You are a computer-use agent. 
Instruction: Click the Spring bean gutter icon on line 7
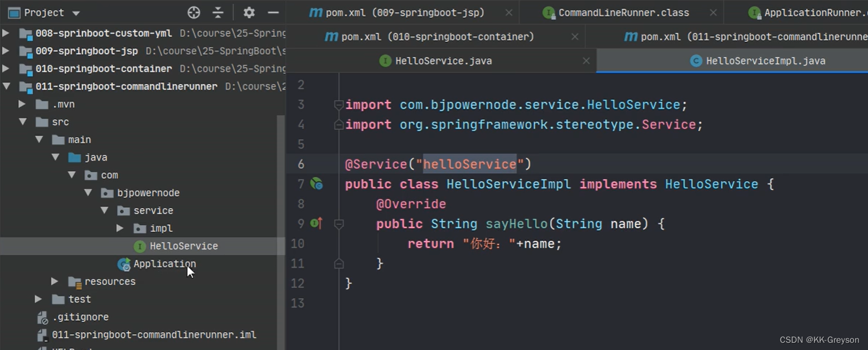coord(317,183)
